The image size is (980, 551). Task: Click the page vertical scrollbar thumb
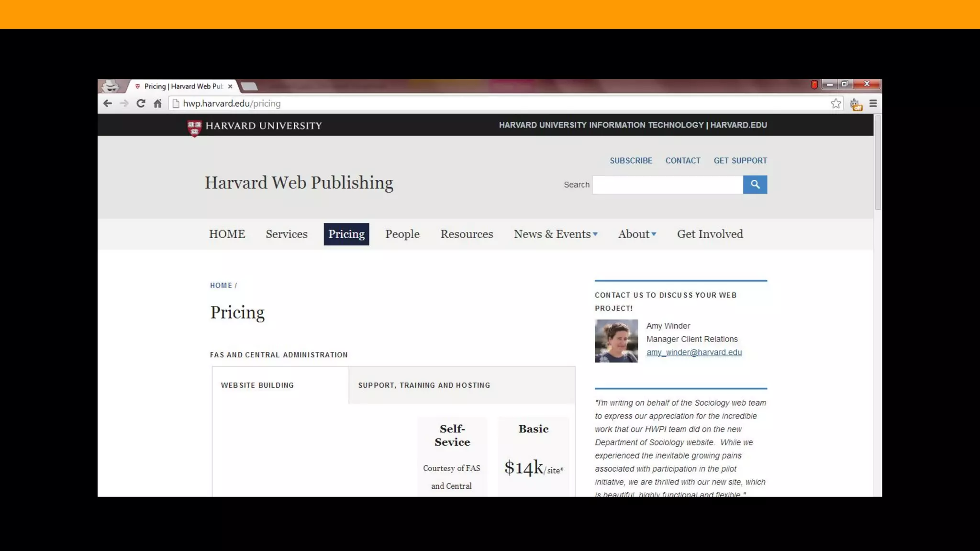[x=878, y=163]
